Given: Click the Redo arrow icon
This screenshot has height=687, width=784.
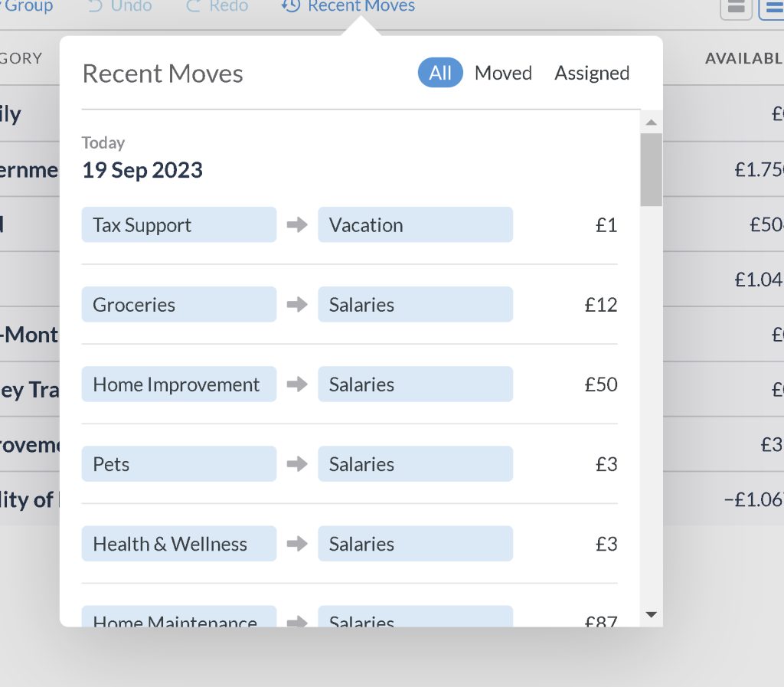Looking at the screenshot, I should coord(193,5).
